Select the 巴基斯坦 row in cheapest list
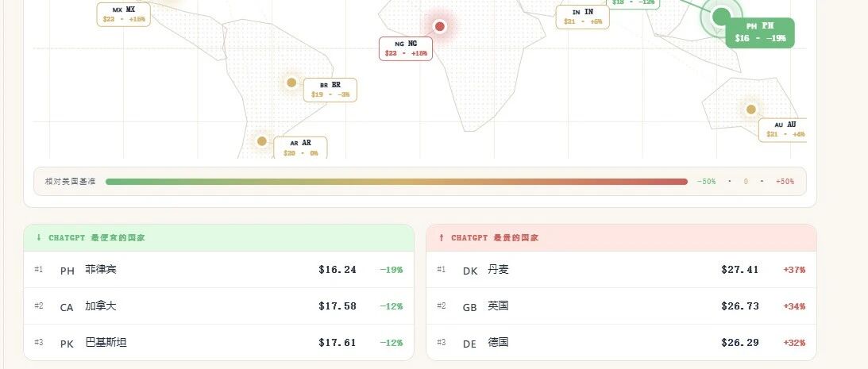The image size is (868, 369). 218,343
